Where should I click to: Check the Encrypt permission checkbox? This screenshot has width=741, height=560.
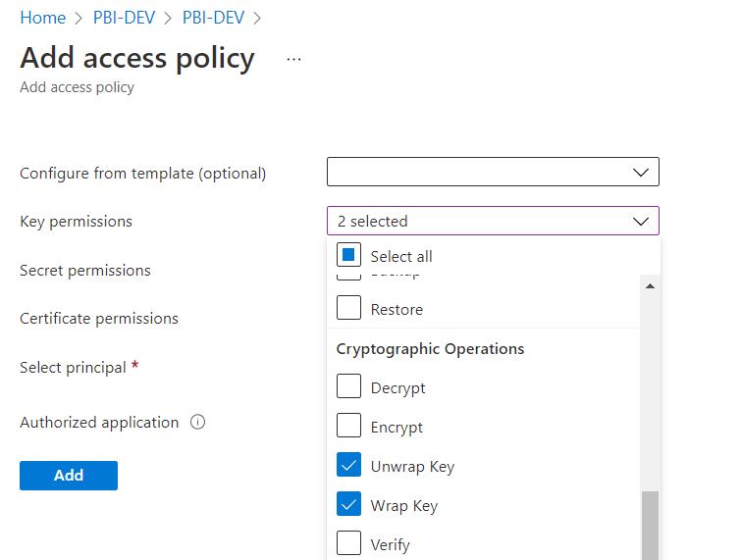349,427
